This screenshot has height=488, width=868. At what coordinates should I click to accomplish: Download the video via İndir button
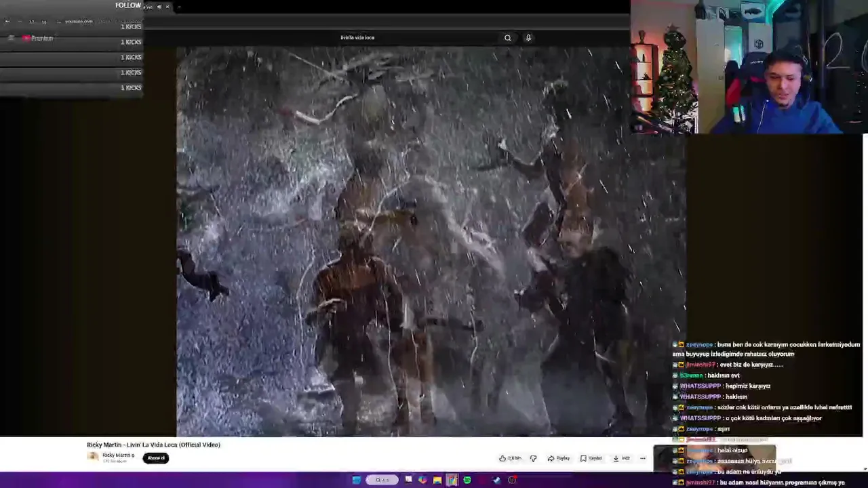[x=621, y=458]
